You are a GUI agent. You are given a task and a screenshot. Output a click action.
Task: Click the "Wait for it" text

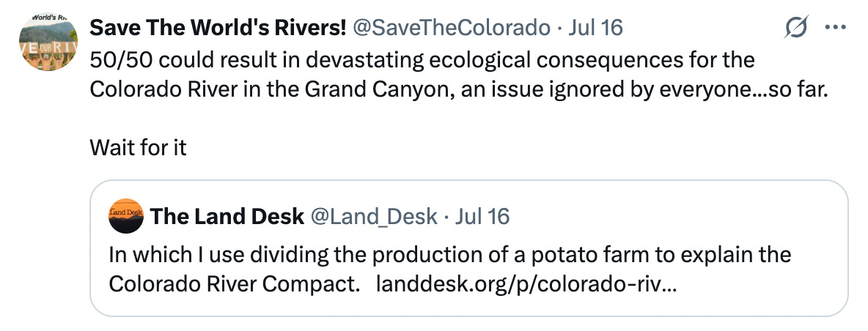[x=138, y=148]
